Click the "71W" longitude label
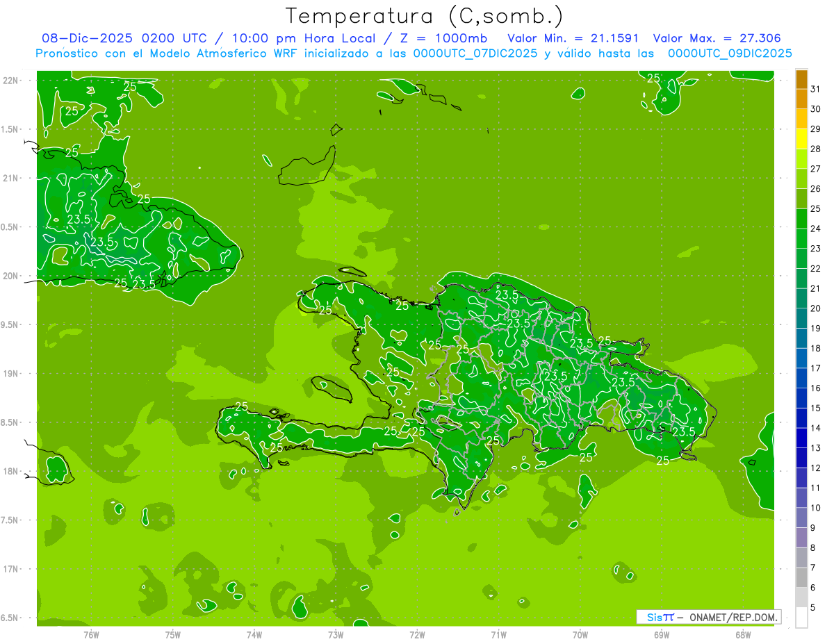The image size is (834, 644). click(498, 635)
